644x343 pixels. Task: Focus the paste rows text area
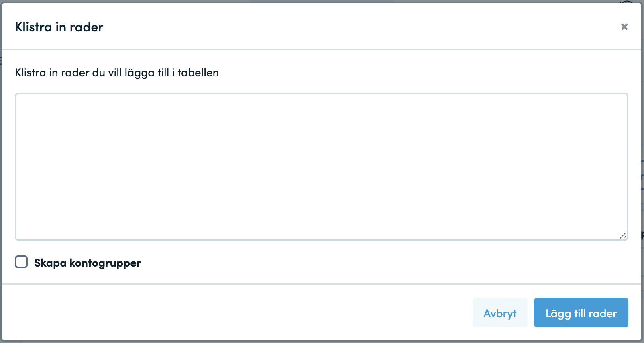pos(322,167)
